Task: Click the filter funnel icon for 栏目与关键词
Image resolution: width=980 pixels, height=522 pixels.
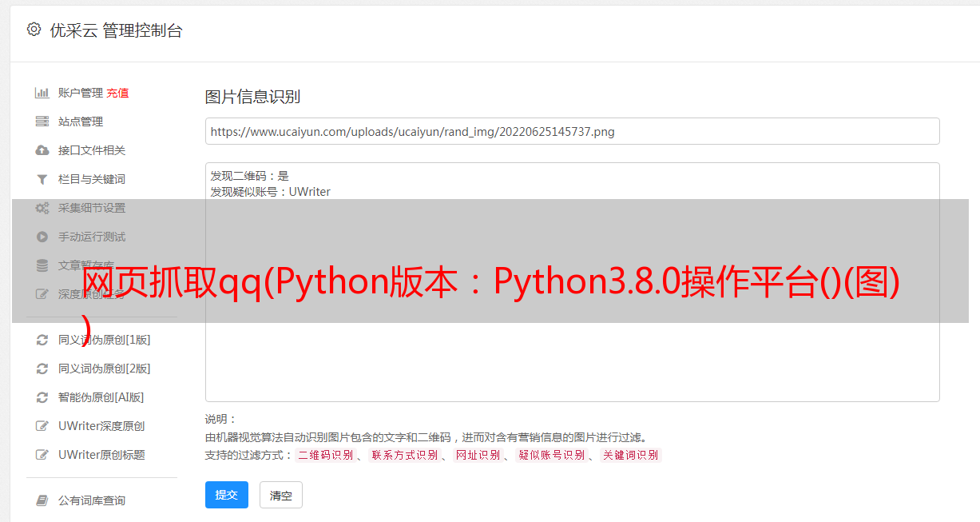Action: (42, 179)
